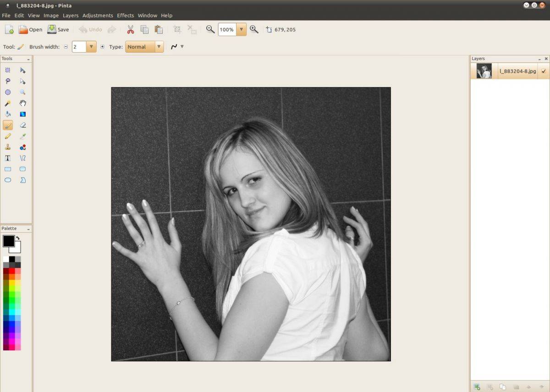Select the Magic Wand tool

click(8, 103)
